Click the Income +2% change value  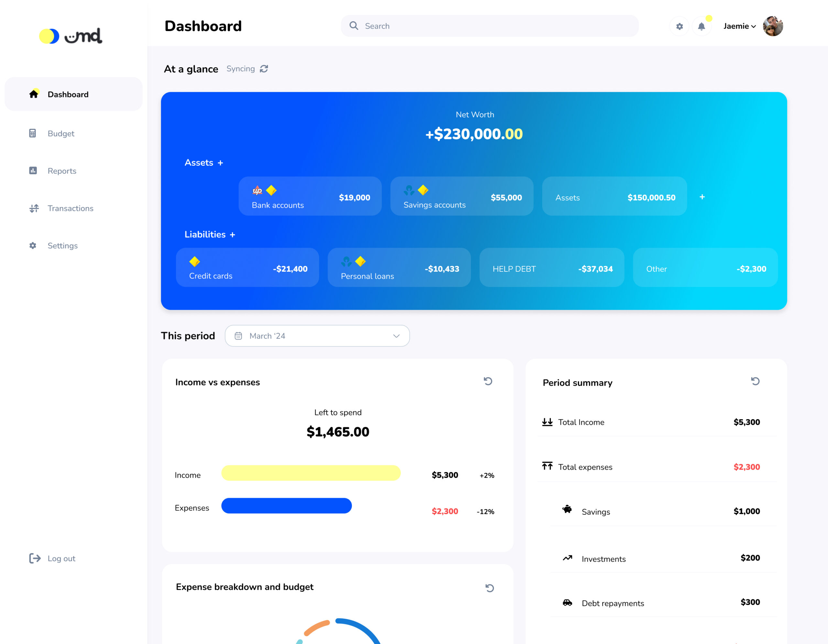point(487,475)
